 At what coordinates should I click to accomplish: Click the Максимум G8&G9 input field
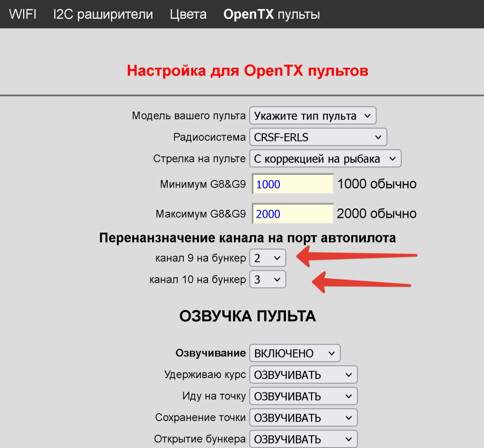point(293,214)
